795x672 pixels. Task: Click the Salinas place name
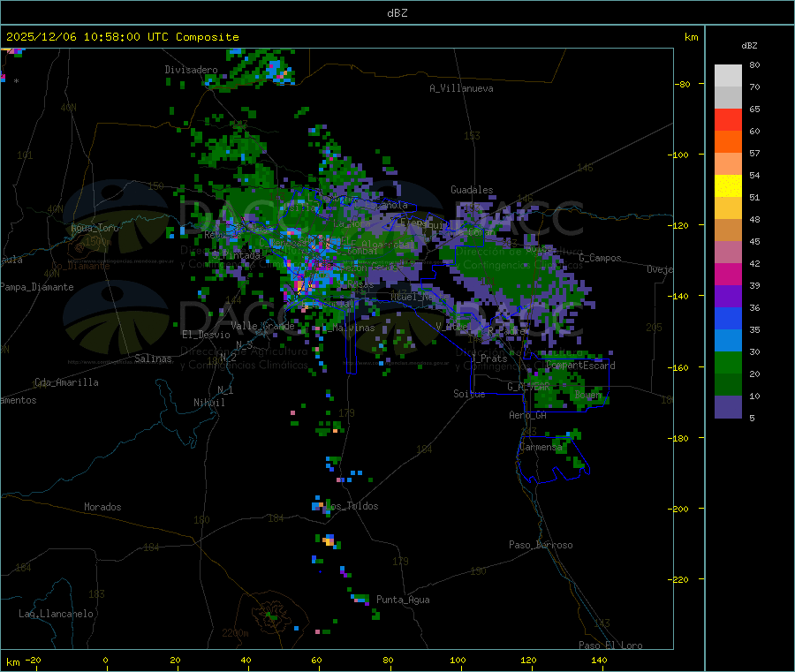click(153, 359)
